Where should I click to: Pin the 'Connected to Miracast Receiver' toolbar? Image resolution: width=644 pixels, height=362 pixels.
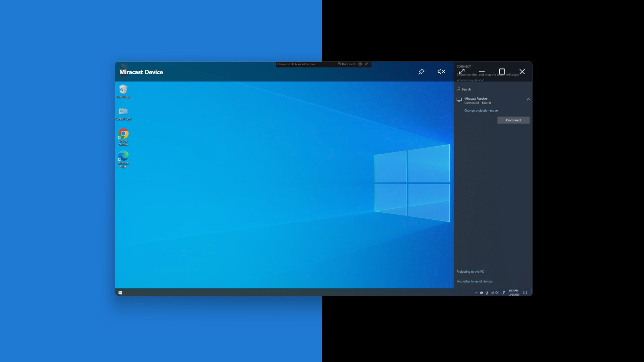click(x=366, y=64)
